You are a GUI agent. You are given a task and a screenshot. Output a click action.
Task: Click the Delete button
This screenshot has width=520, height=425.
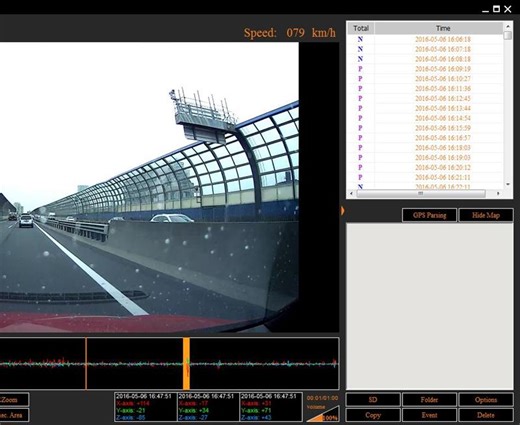click(x=486, y=415)
